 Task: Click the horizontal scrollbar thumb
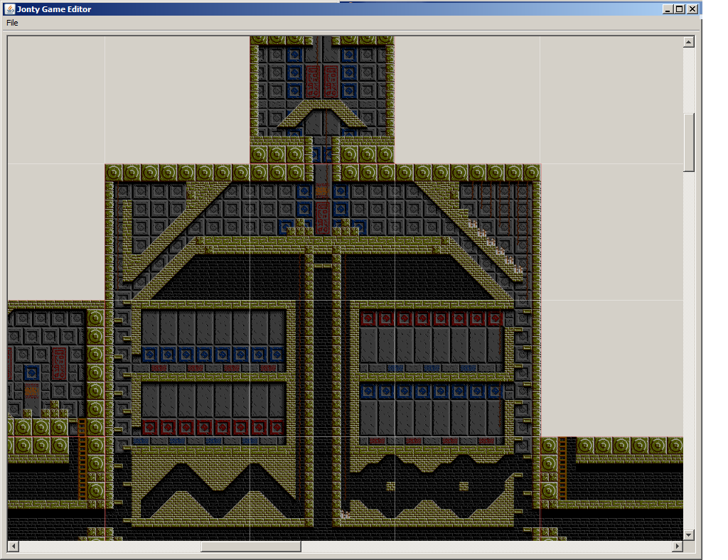250,546
